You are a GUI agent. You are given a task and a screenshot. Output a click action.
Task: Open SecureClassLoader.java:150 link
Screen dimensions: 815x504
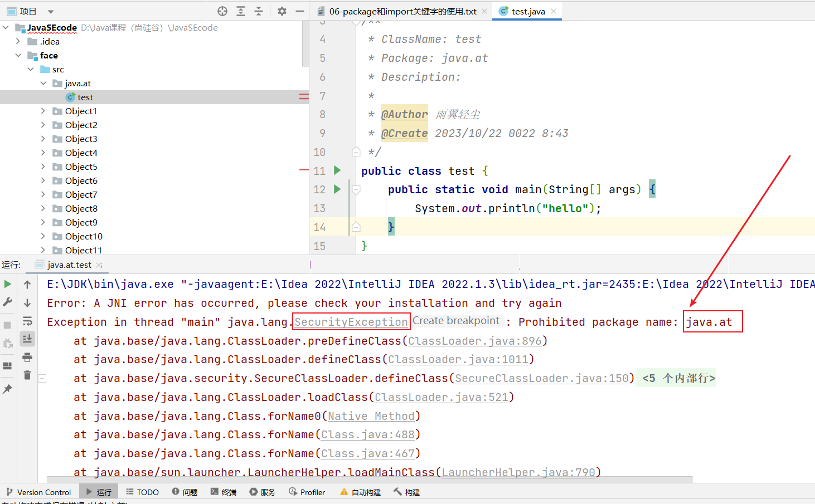coord(542,379)
